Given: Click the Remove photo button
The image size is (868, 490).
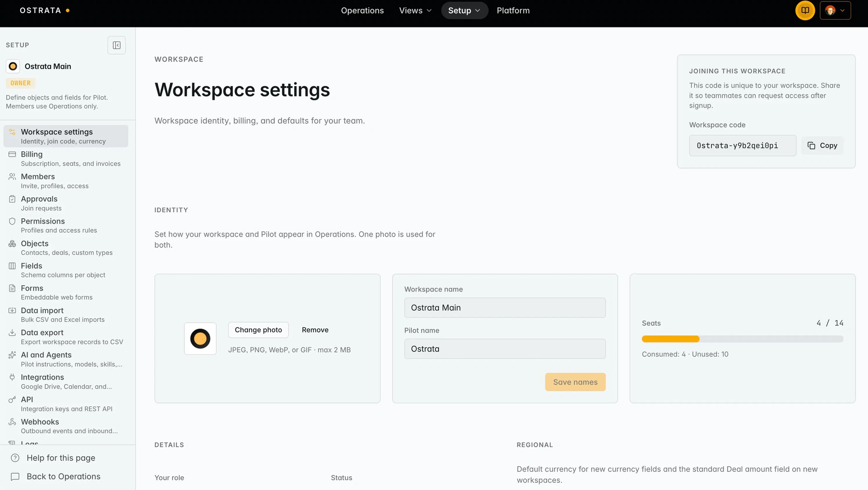Looking at the screenshot, I should [315, 330].
